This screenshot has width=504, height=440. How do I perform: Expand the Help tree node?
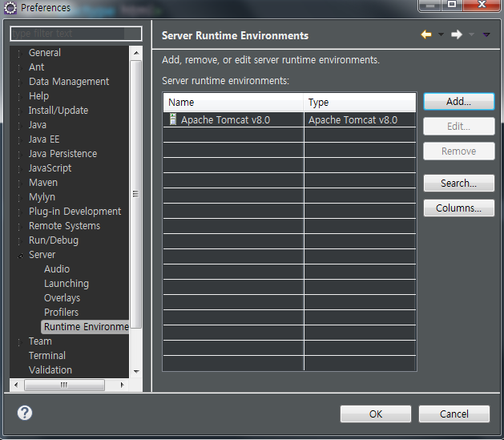tap(20, 97)
